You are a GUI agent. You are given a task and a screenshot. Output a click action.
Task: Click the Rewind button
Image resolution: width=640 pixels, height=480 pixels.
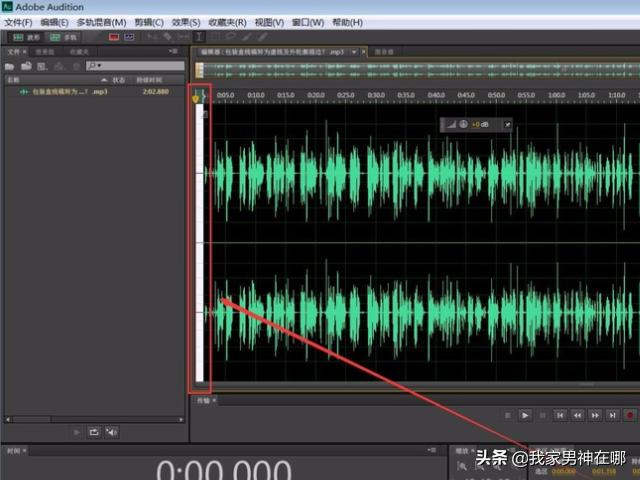tap(578, 415)
